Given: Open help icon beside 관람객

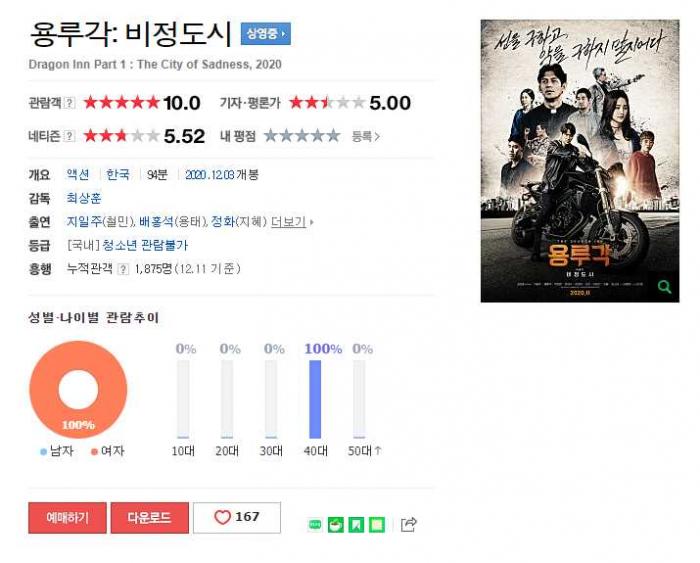Looking at the screenshot, I should click(69, 103).
